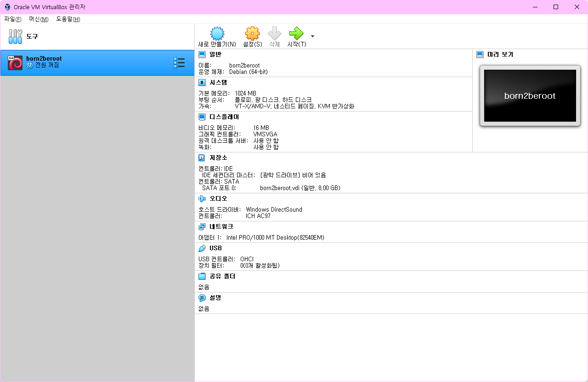The image size is (588, 382).
Task: Open the 저장소 settings header link
Action: pos(218,157)
